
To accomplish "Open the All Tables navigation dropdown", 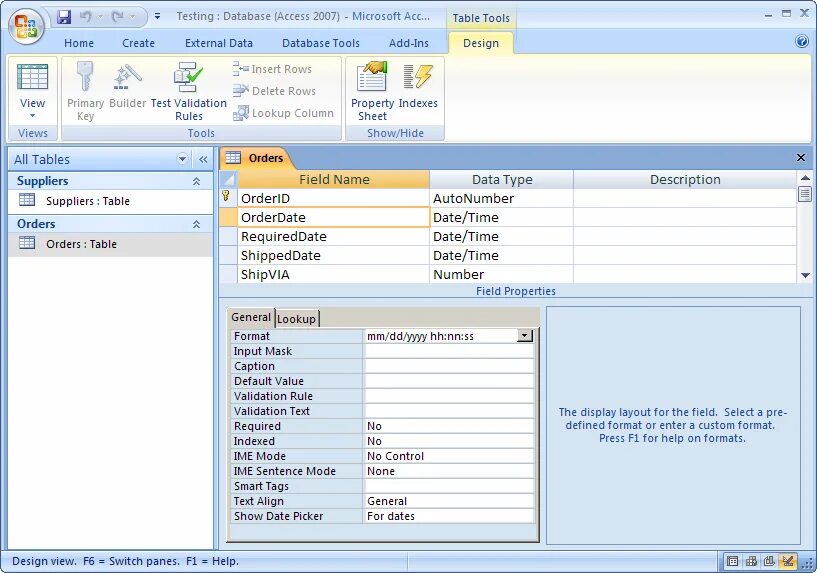I will coord(182,159).
